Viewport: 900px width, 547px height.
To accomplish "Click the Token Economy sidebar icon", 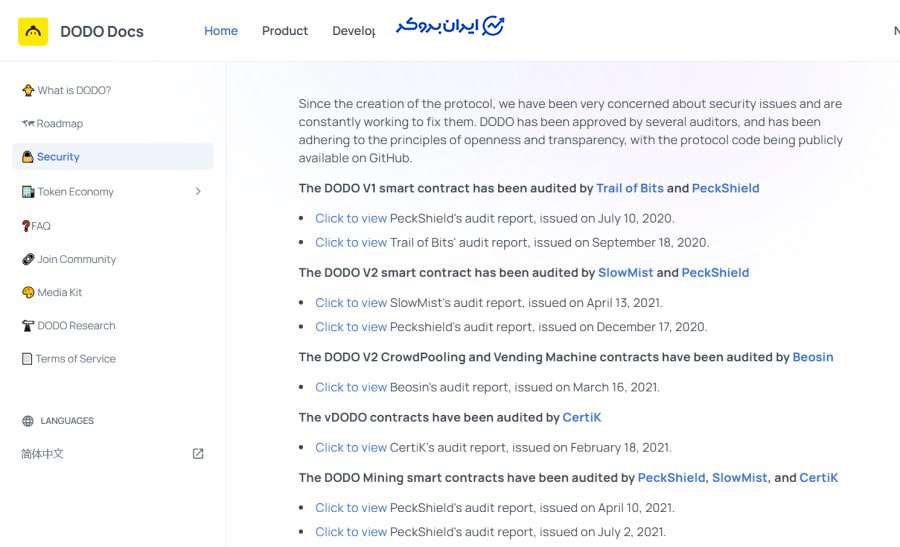I will [28, 192].
